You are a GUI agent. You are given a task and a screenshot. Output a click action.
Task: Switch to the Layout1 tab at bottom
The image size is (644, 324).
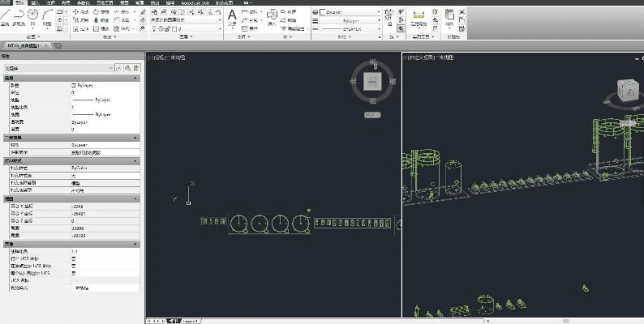pyautogui.click(x=192, y=321)
